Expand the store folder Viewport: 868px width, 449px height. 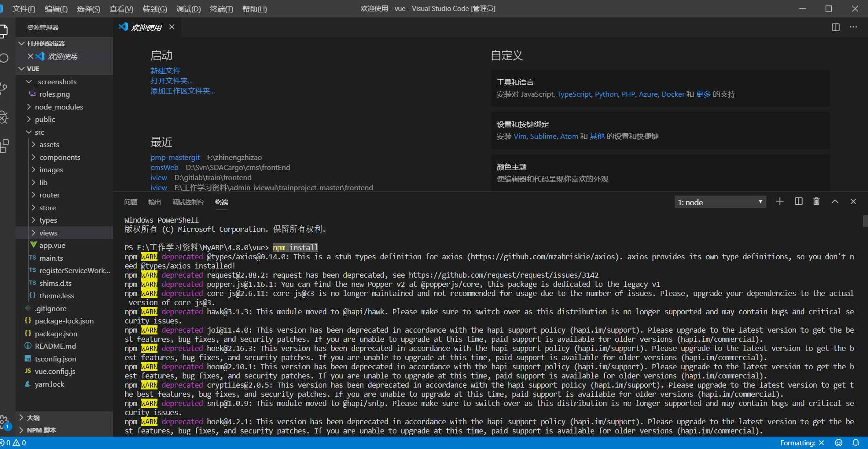[x=64, y=208]
